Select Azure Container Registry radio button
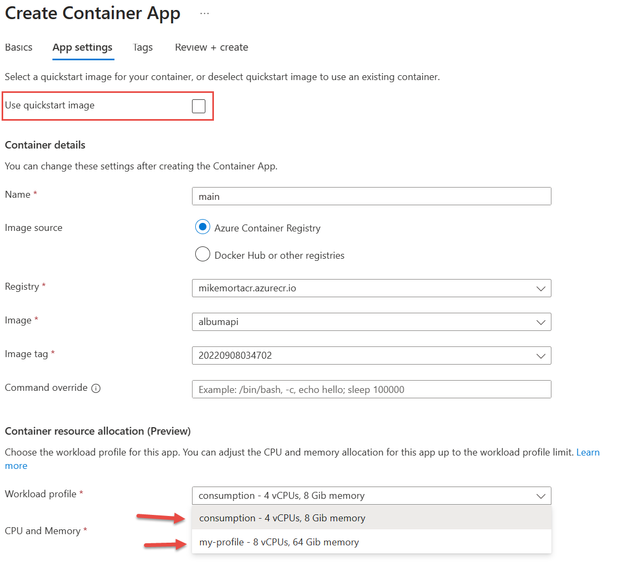Viewport: 637px width, 565px height. [x=202, y=227]
